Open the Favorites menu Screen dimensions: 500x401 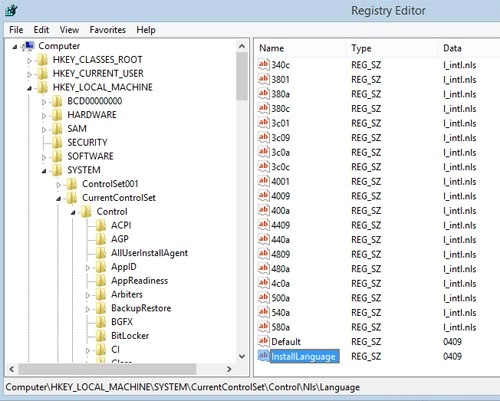click(x=107, y=30)
